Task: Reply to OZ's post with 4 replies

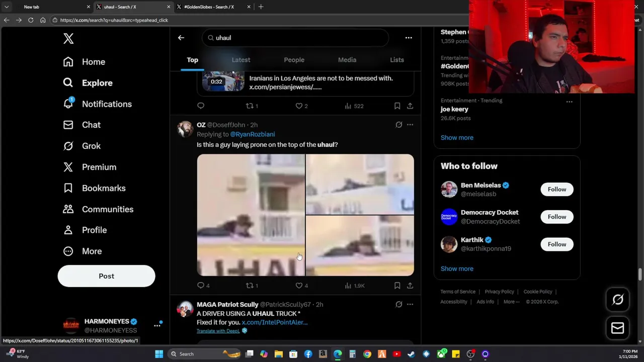Action: click(x=203, y=286)
